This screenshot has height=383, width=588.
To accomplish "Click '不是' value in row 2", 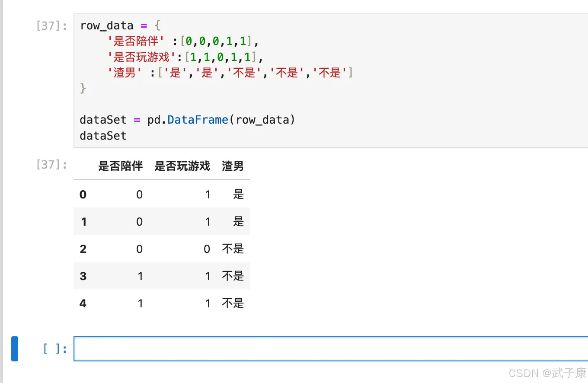I will 233,249.
